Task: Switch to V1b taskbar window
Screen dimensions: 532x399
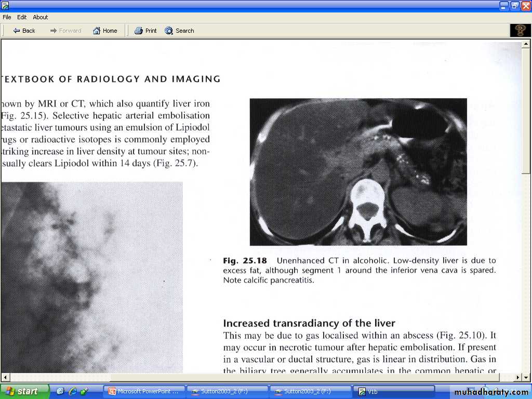Action: [x=393, y=391]
